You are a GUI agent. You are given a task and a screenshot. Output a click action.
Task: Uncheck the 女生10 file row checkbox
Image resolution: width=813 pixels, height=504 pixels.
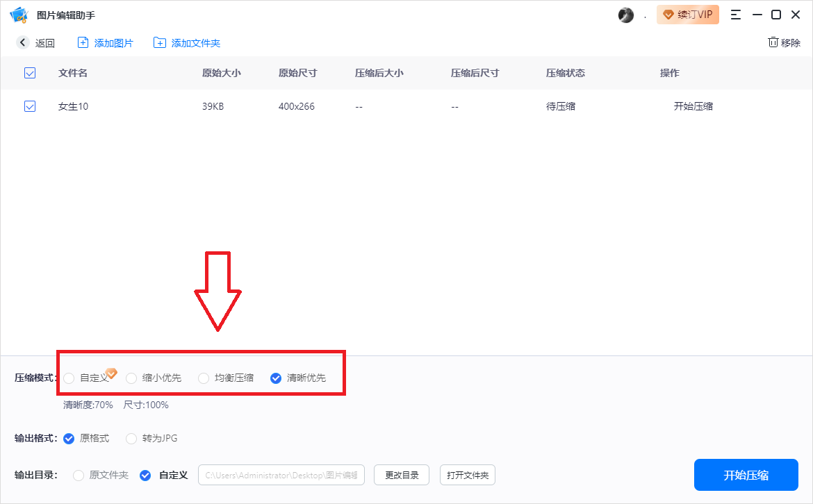point(29,106)
